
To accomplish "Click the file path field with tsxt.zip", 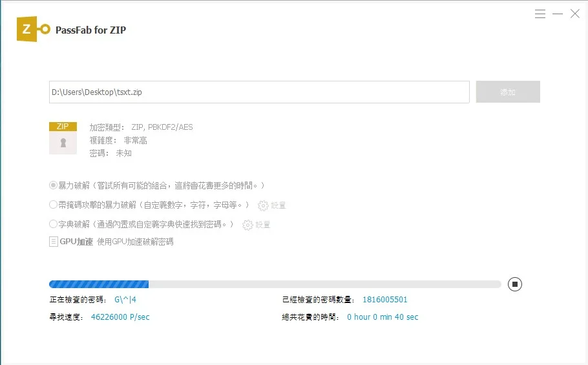I will point(259,92).
